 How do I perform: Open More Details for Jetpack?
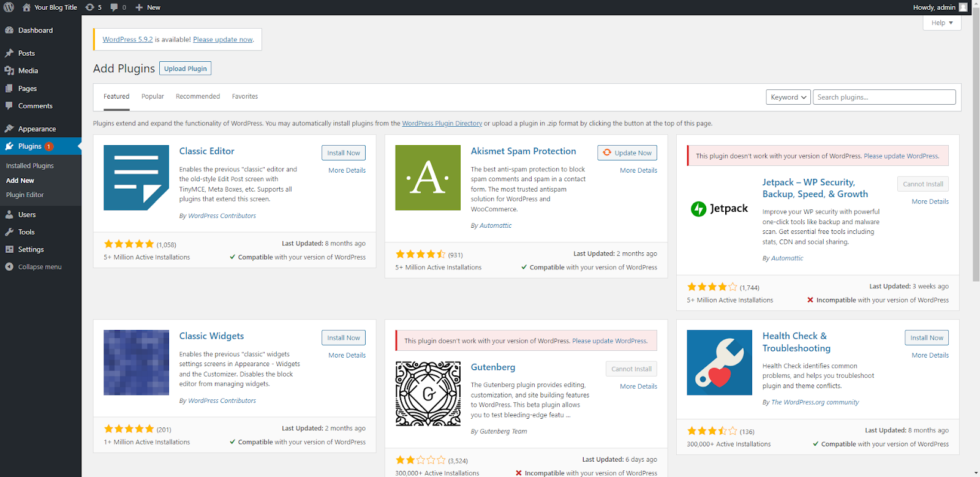[930, 202]
